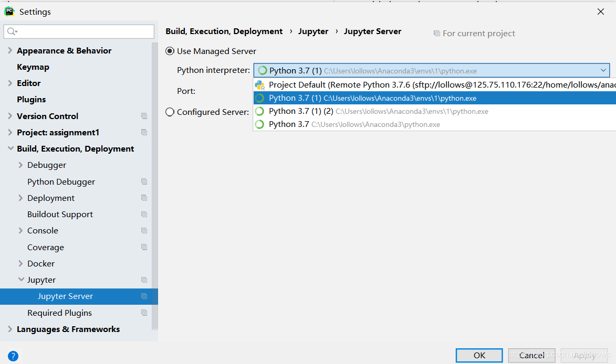The image size is (616, 364).
Task: Open the Keymap settings page
Action: [33, 67]
